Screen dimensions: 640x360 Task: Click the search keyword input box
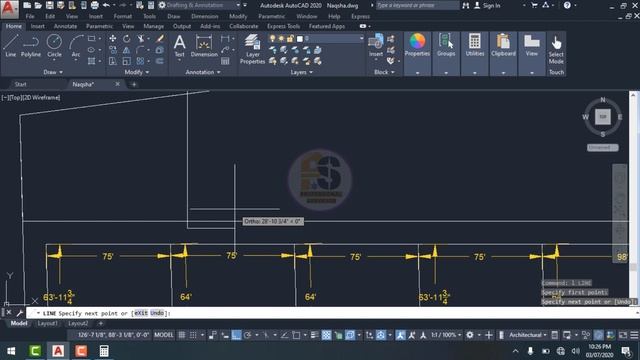[417, 5]
